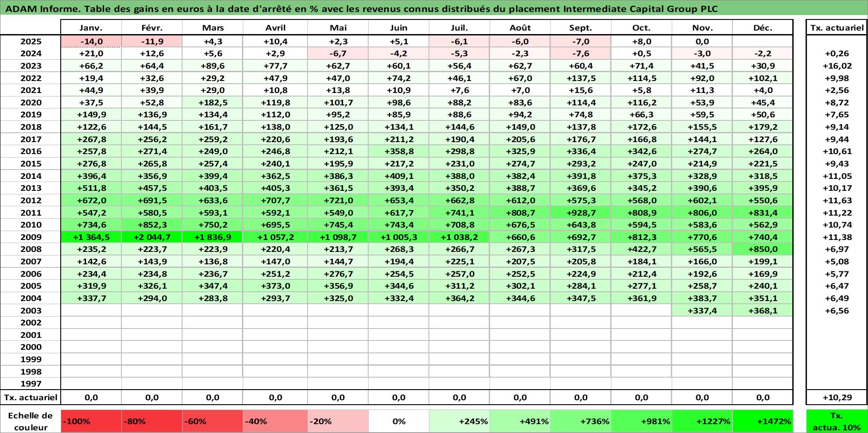Image resolution: width=868 pixels, height=433 pixels.
Task: Select the 1997 row label
Action: point(31,384)
